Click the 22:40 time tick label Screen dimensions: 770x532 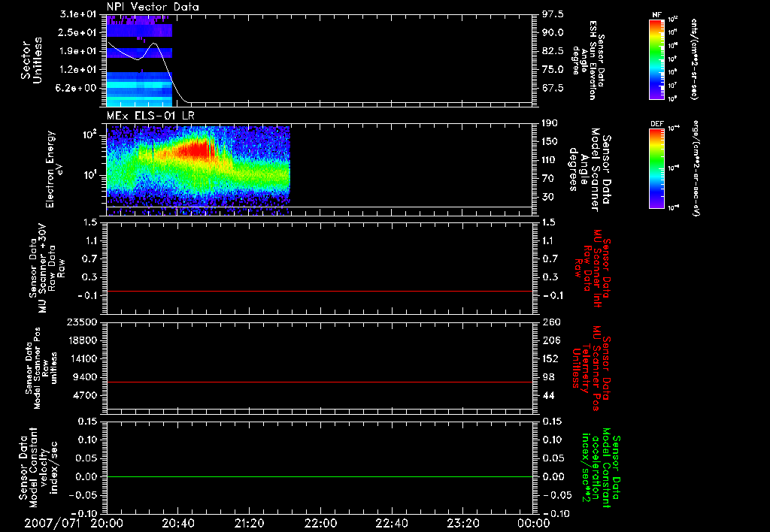391,523
